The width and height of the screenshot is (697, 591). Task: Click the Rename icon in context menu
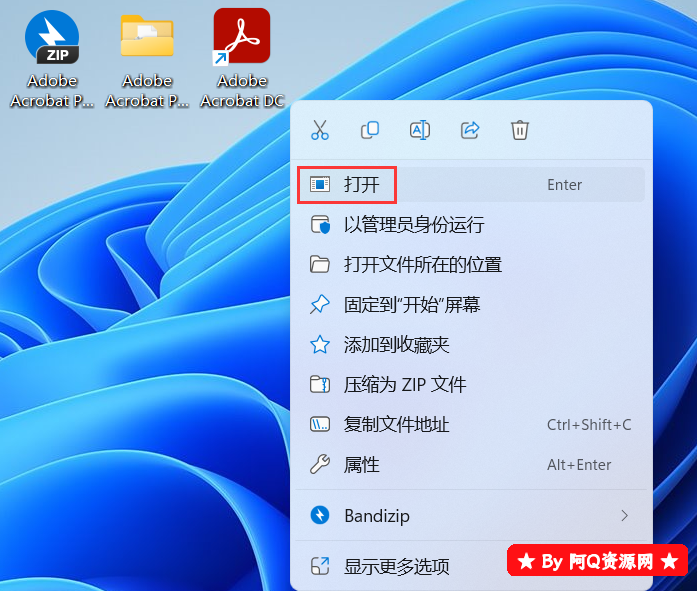tap(420, 130)
